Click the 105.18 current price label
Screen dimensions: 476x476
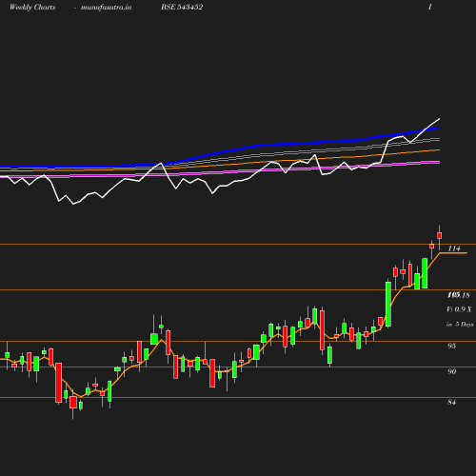(x=458, y=295)
